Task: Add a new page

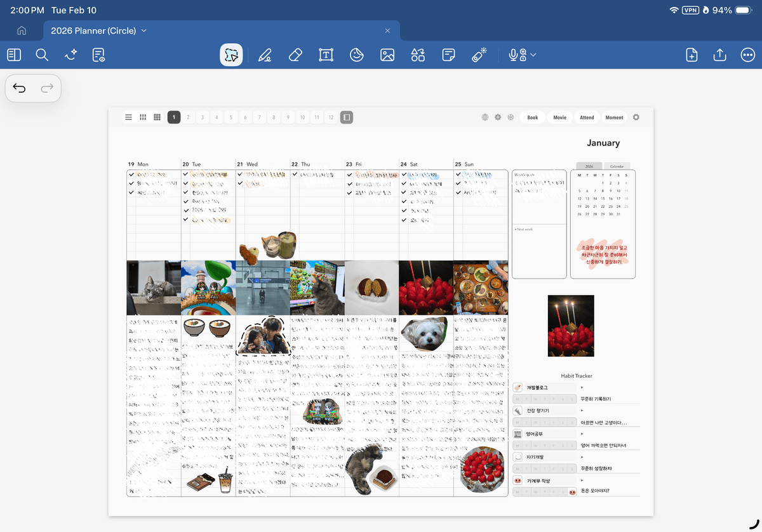Action: point(692,55)
